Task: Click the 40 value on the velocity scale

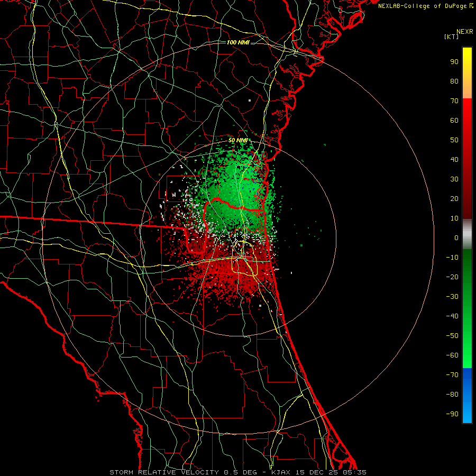Action: click(454, 159)
